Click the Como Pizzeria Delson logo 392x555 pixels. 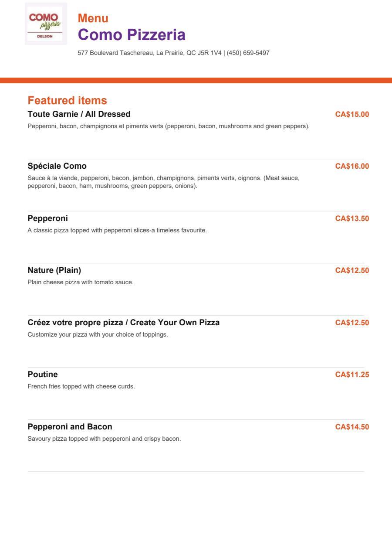pos(46,24)
